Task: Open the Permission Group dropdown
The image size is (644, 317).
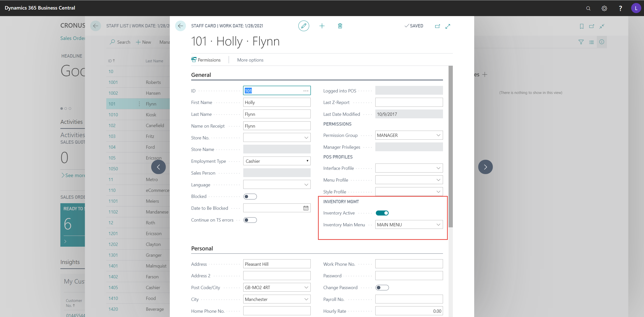Action: (438, 135)
